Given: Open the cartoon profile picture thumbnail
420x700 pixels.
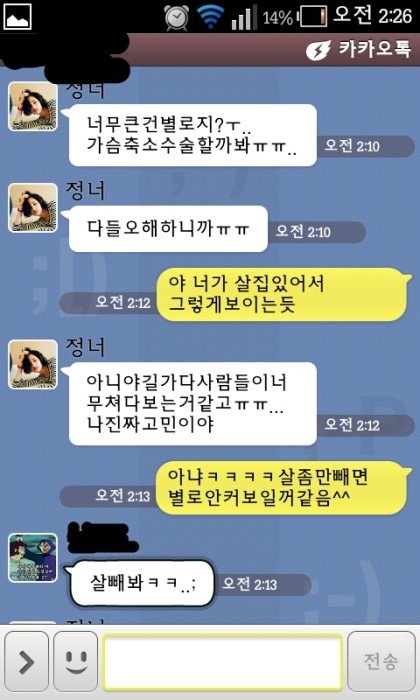Looking at the screenshot, I should click(x=33, y=558).
